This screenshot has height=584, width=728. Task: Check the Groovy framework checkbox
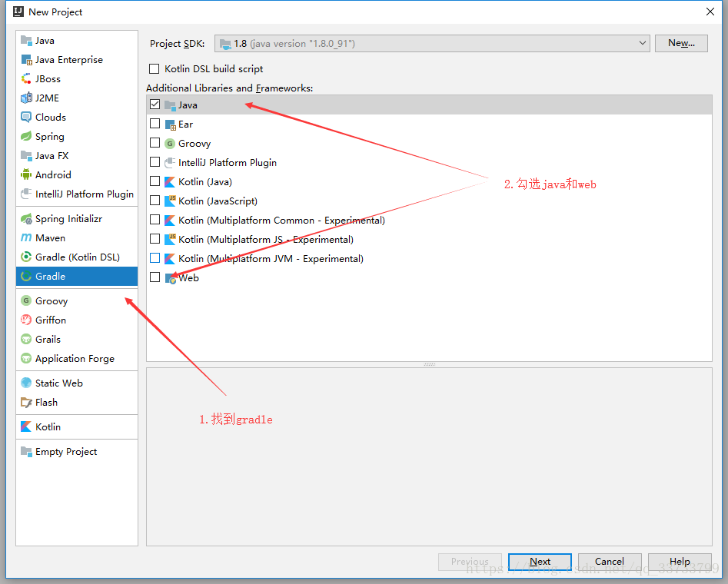(x=155, y=143)
